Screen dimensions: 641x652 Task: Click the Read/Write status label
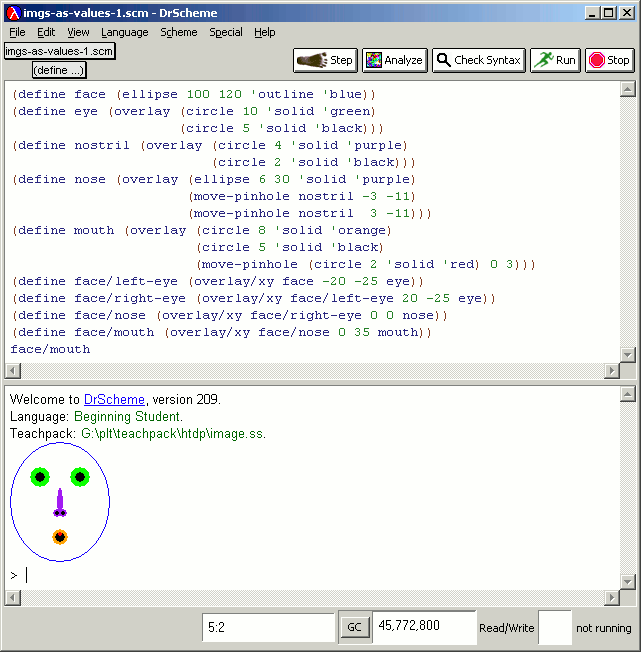506,628
